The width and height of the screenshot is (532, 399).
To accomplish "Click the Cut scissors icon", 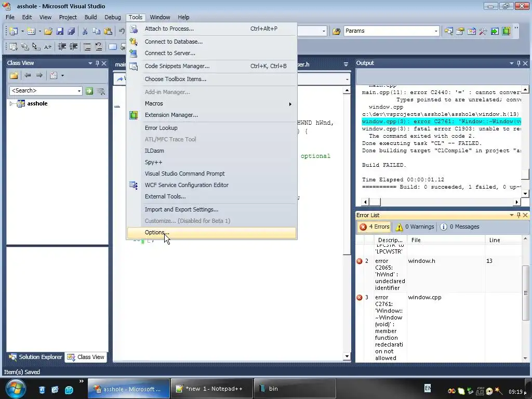I will (x=85, y=31).
